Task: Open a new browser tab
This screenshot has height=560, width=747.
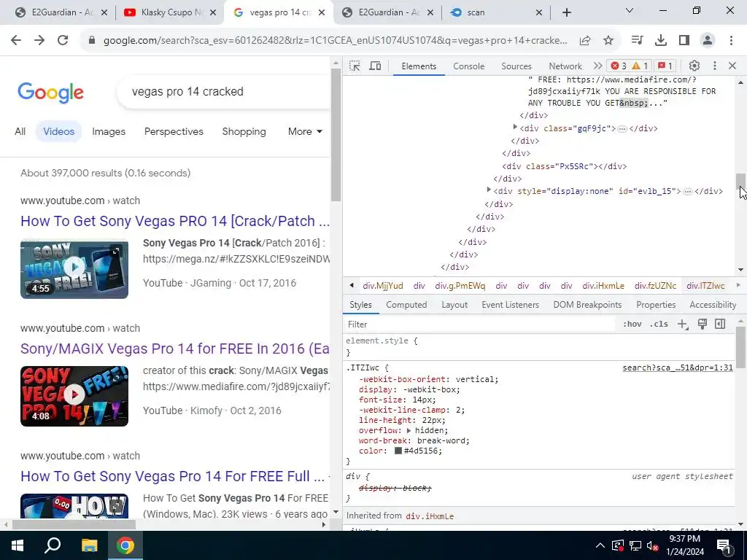Action: click(566, 12)
